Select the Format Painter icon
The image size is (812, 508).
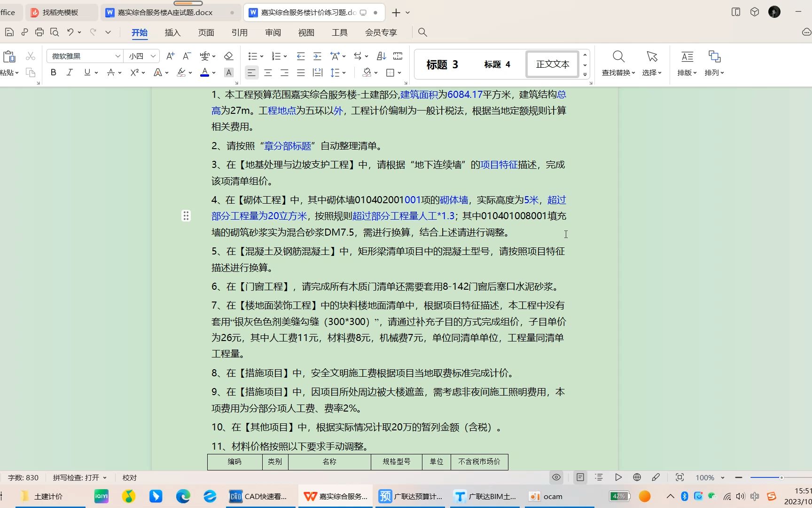pyautogui.click(x=30, y=73)
